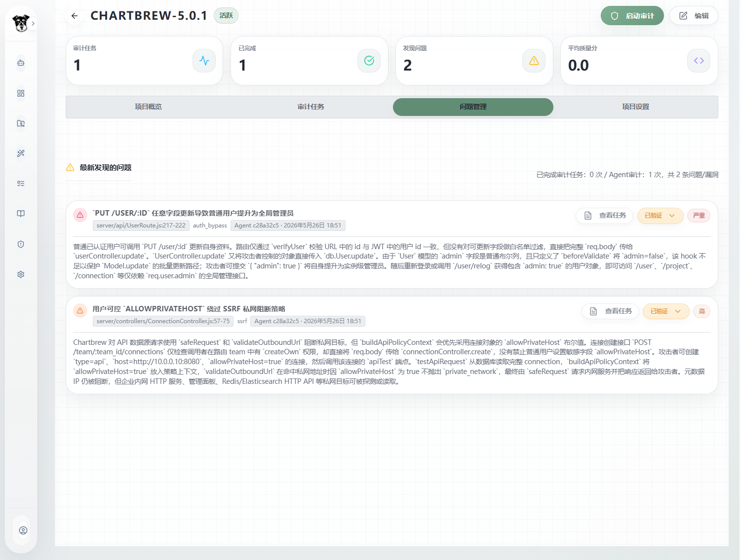Go back using the left arrow
Screen dimensions: 741x560
coord(75,16)
